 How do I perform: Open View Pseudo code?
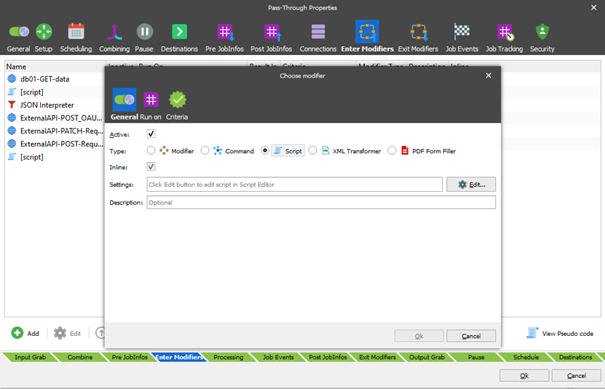560,333
